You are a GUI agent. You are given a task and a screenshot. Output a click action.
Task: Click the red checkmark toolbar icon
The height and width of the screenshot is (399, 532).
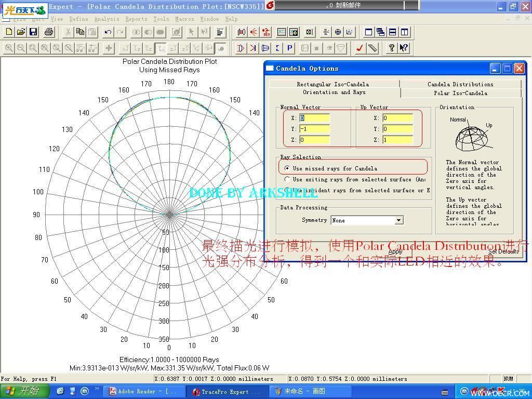[360, 48]
